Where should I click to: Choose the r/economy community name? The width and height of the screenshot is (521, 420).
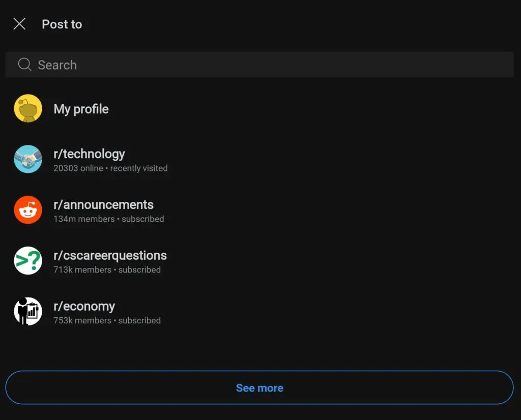tap(84, 306)
